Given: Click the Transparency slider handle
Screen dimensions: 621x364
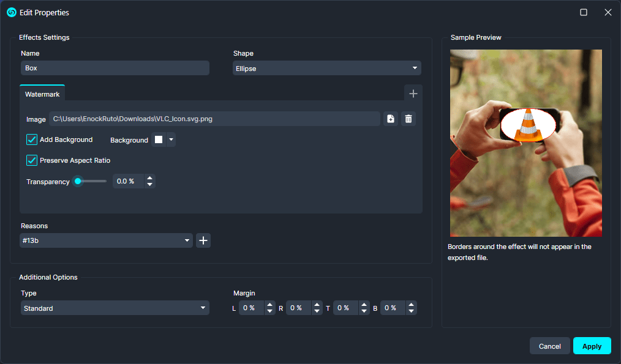Looking at the screenshot, I should coord(78,181).
